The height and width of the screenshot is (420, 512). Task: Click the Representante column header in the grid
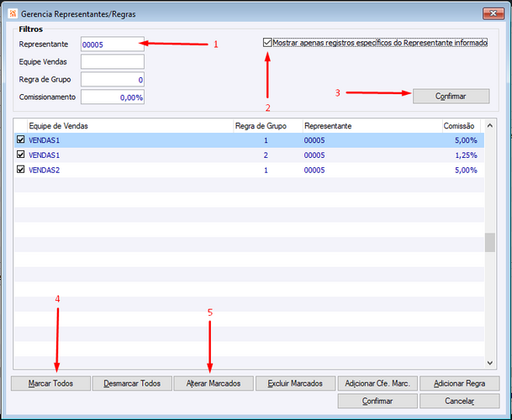coord(372,126)
